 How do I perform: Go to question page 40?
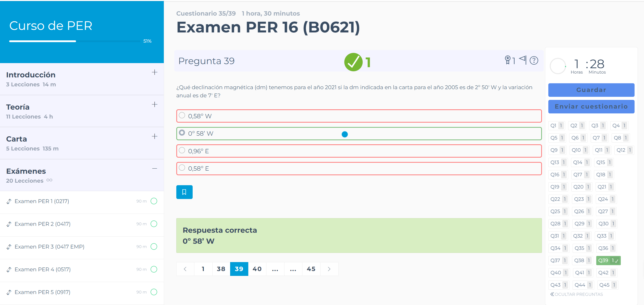[257, 269]
